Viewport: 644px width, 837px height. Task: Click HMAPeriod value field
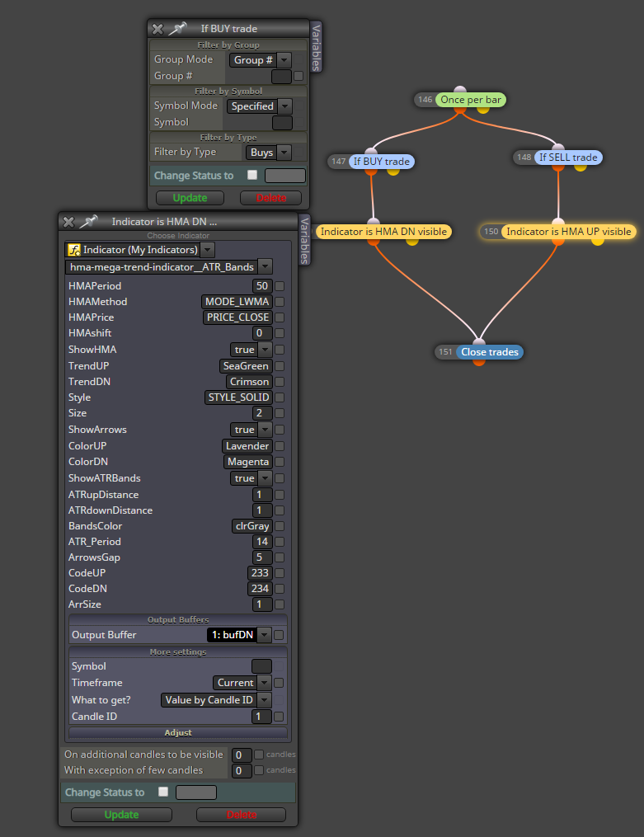coord(262,286)
